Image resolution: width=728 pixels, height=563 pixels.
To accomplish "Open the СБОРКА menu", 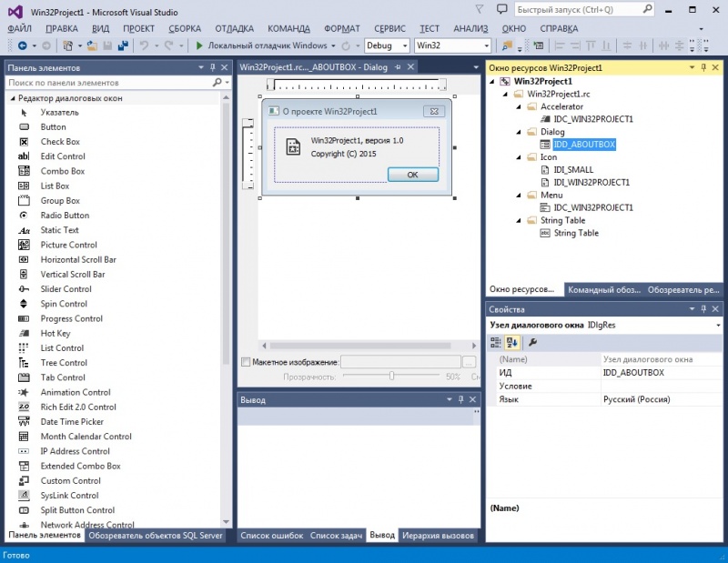I will point(184,28).
